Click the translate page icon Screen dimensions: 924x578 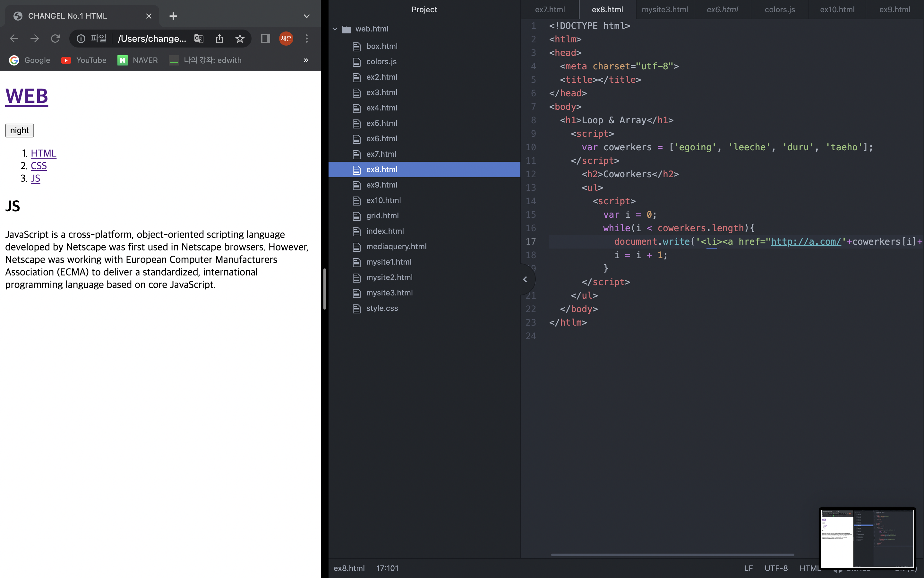tap(199, 39)
